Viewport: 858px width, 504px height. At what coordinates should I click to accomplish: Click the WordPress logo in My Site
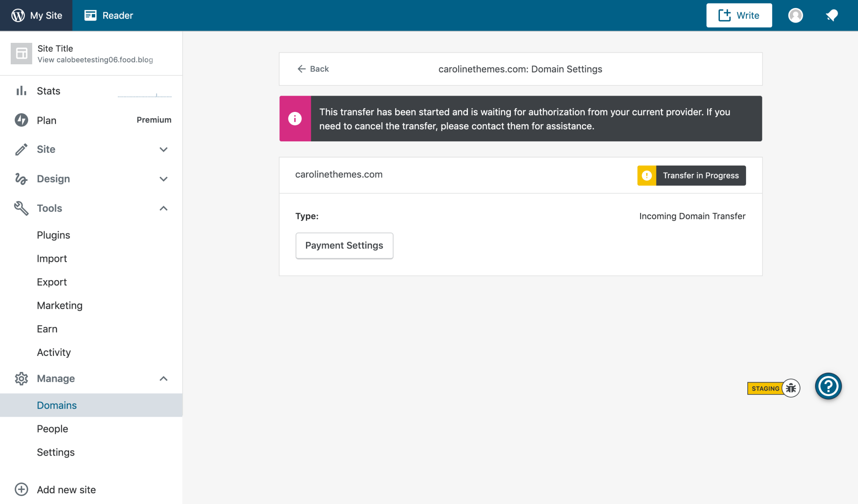[18, 15]
